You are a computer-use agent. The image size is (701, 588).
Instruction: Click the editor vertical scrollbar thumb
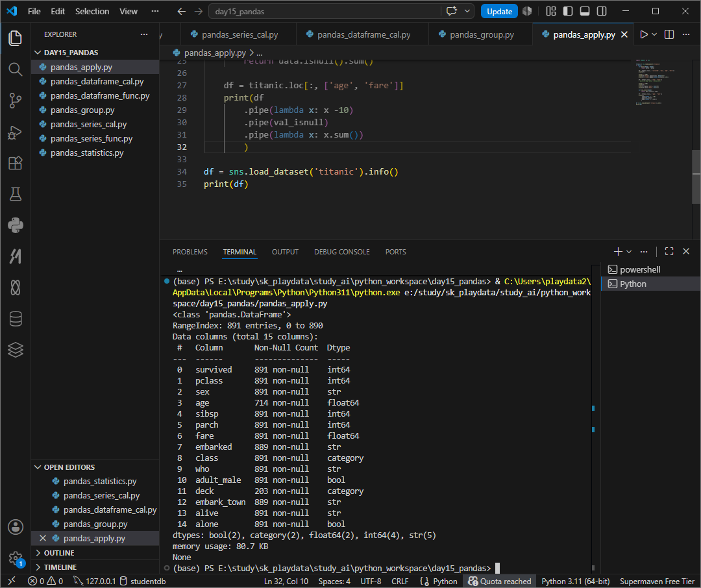(x=696, y=177)
